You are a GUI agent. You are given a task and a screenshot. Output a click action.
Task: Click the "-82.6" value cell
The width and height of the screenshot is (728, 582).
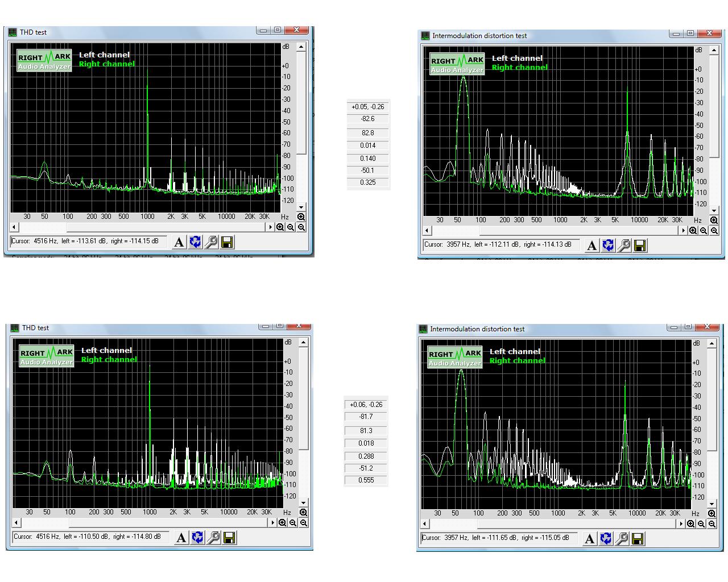point(368,119)
